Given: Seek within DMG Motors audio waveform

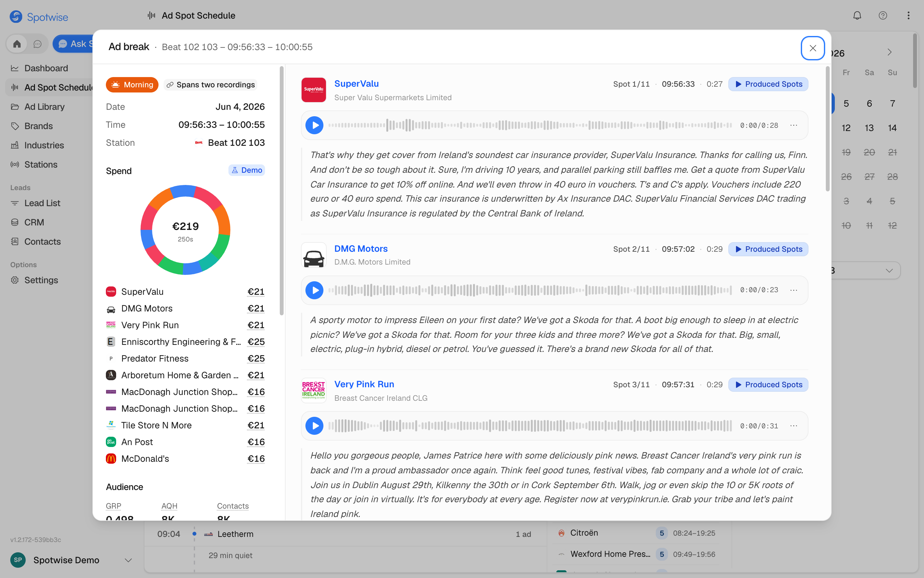Looking at the screenshot, I should point(530,290).
